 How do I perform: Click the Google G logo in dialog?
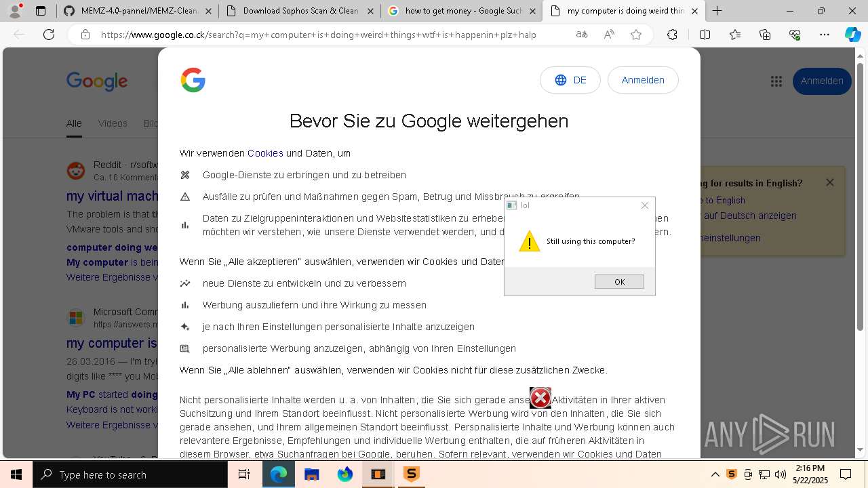193,80
